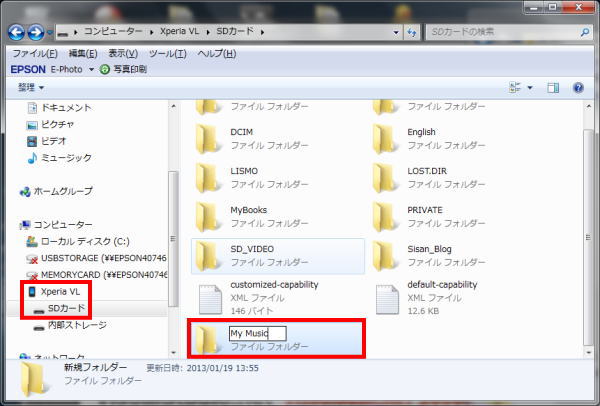The width and height of the screenshot is (600, 406).
Task: Select the USBSTORAGE network drive
Action: click(x=96, y=258)
